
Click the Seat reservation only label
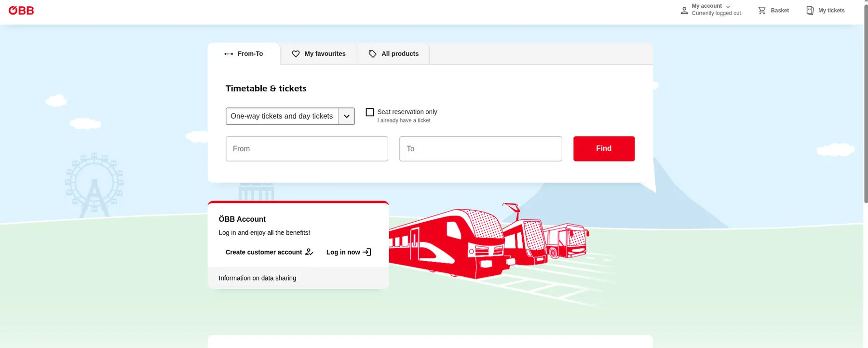pyautogui.click(x=407, y=112)
